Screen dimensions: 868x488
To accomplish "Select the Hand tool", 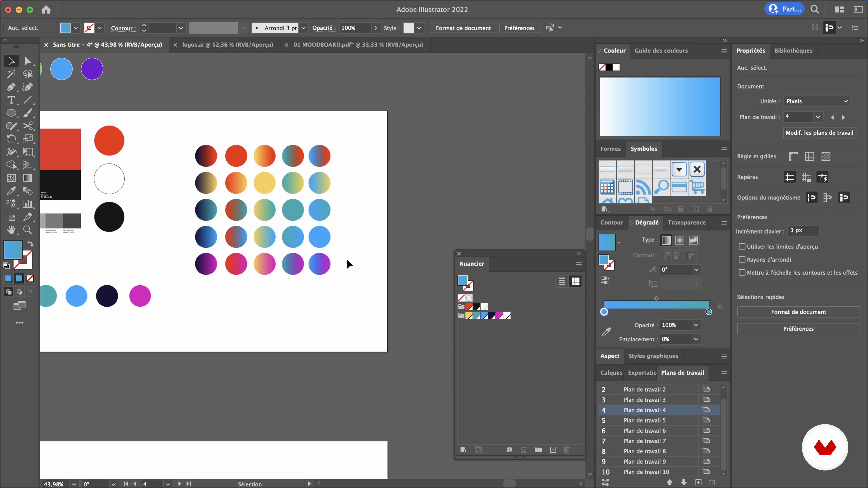I will pyautogui.click(x=11, y=230).
